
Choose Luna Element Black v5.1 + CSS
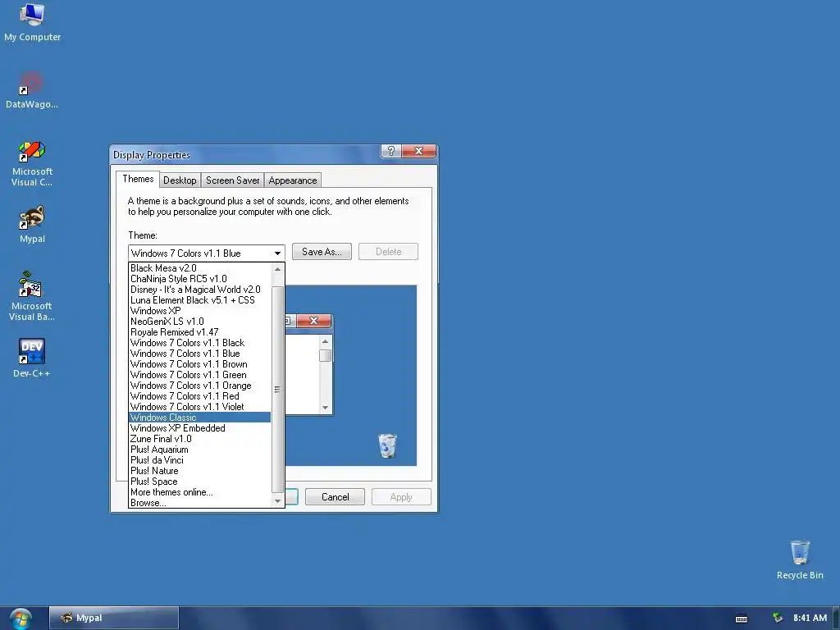pyautogui.click(x=200, y=300)
